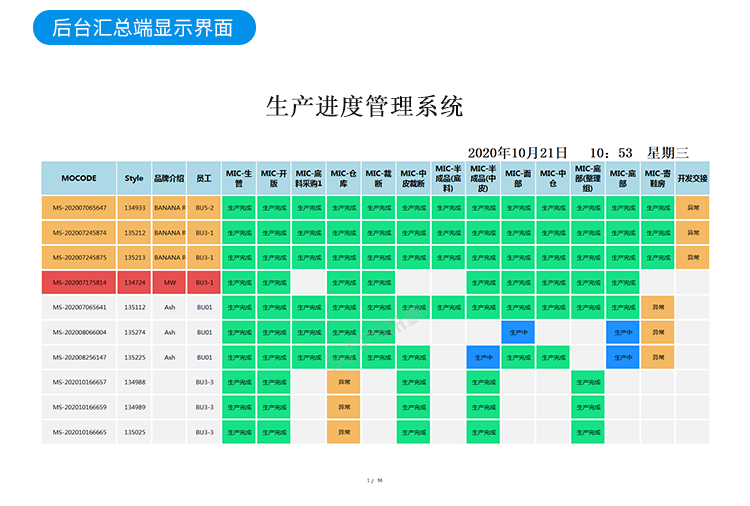Select the MOCODE column header

click(79, 178)
